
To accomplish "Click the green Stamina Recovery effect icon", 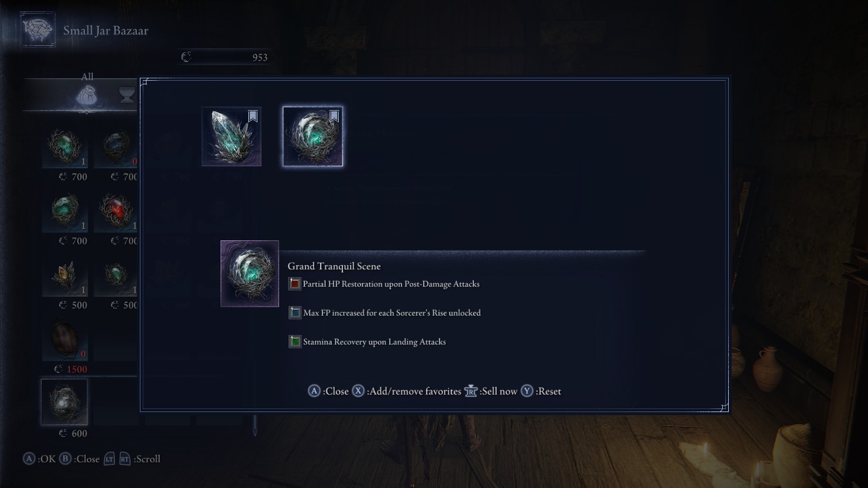I will coord(295,342).
